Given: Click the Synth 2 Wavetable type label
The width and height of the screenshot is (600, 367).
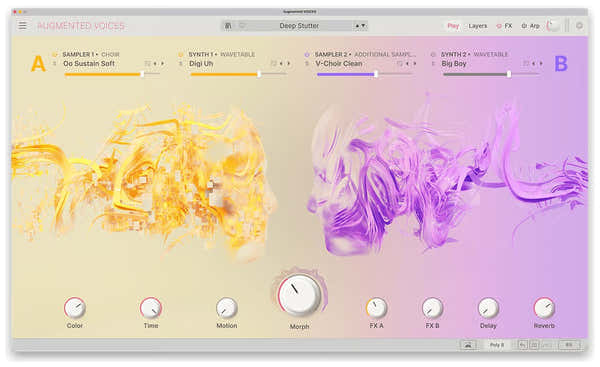Looking at the screenshot, I should click(491, 55).
